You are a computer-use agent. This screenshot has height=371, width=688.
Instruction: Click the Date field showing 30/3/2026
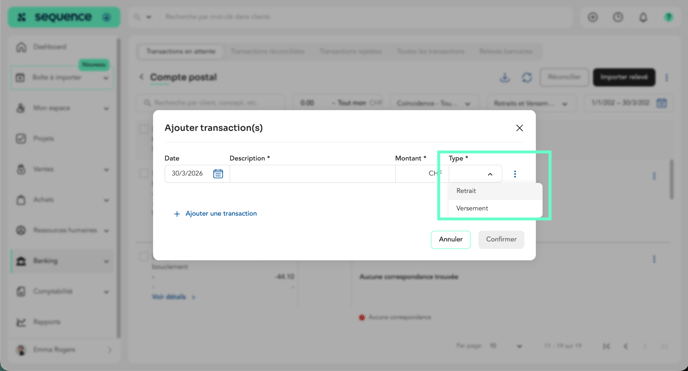197,174
